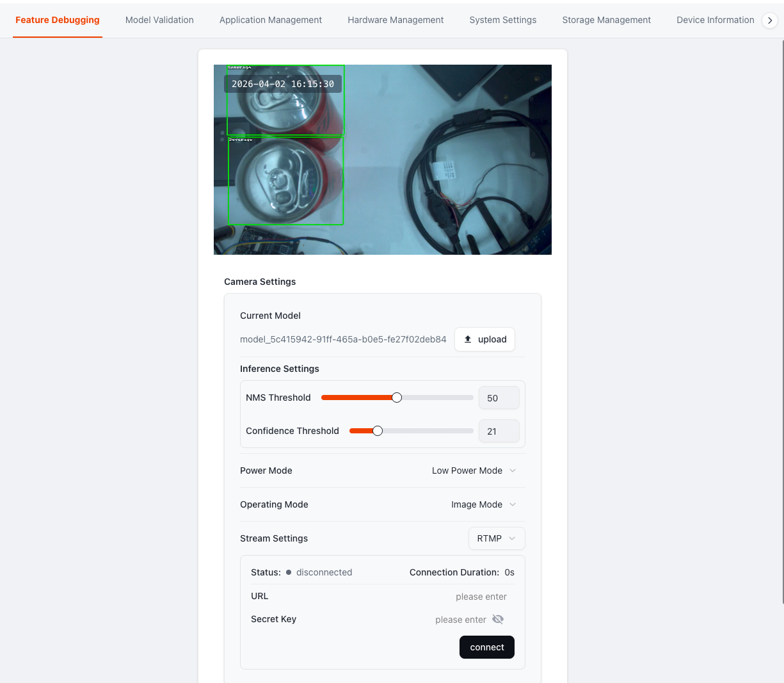The image size is (784, 683).
Task: Expand the Operating Mode dropdown
Action: click(x=483, y=504)
